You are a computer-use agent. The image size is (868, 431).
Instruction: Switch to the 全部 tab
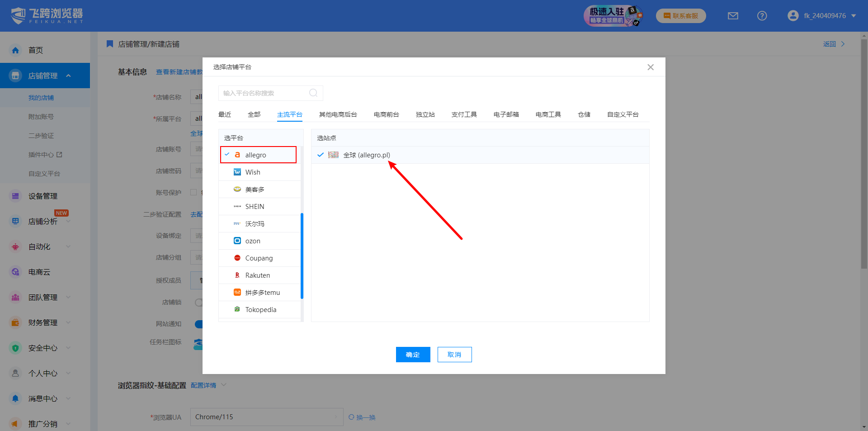tap(254, 114)
